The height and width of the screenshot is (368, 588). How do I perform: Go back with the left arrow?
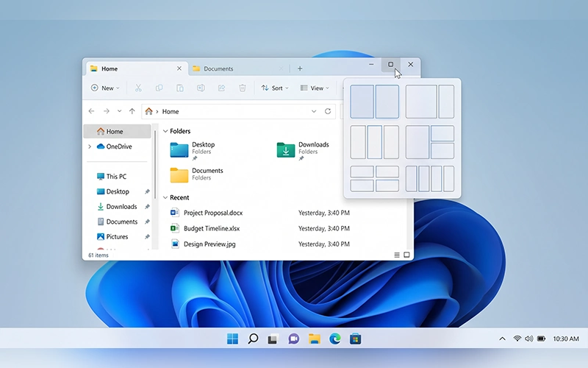tap(91, 111)
